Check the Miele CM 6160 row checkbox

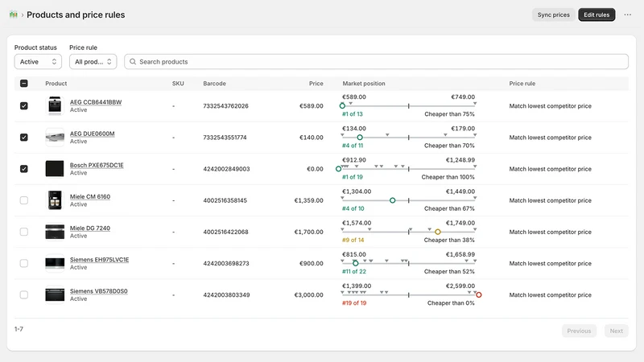click(x=24, y=200)
